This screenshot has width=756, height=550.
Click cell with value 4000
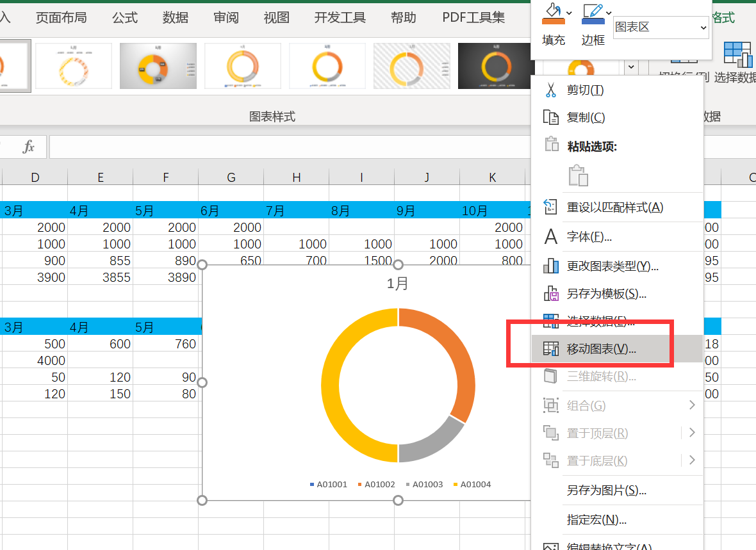[35, 360]
